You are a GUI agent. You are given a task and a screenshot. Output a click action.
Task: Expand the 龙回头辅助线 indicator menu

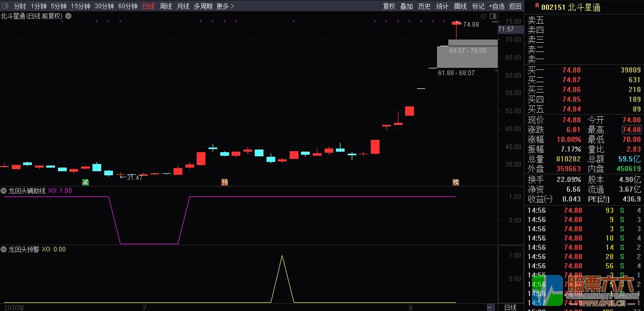tap(4, 191)
